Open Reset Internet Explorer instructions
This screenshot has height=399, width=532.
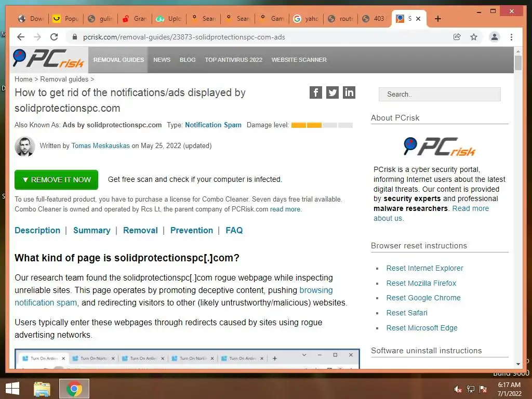[x=424, y=268]
